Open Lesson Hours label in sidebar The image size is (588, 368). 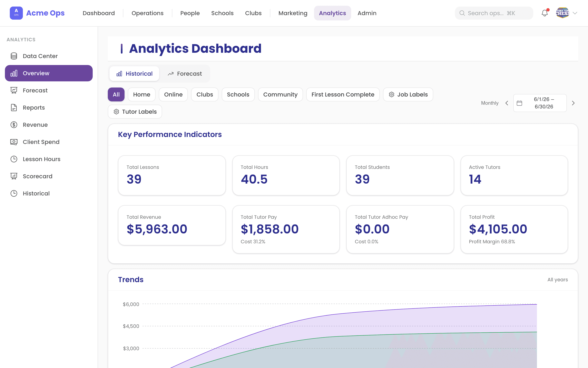coord(42,159)
